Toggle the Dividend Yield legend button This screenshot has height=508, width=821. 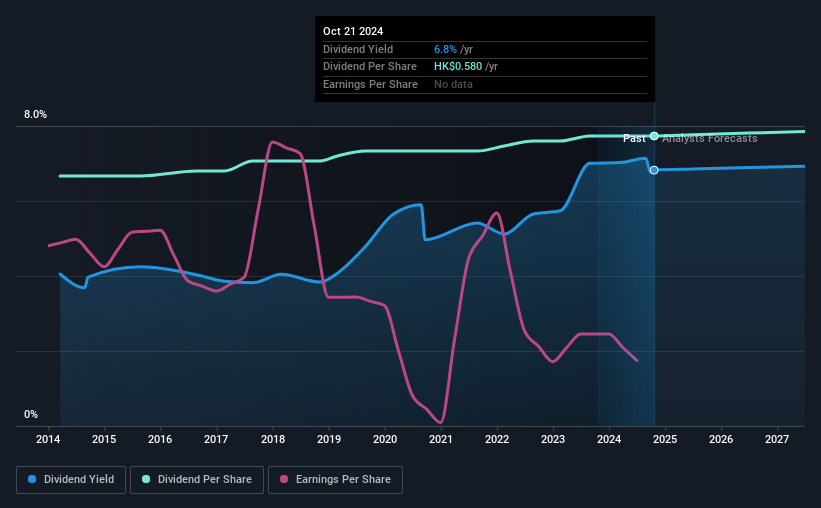[71, 480]
